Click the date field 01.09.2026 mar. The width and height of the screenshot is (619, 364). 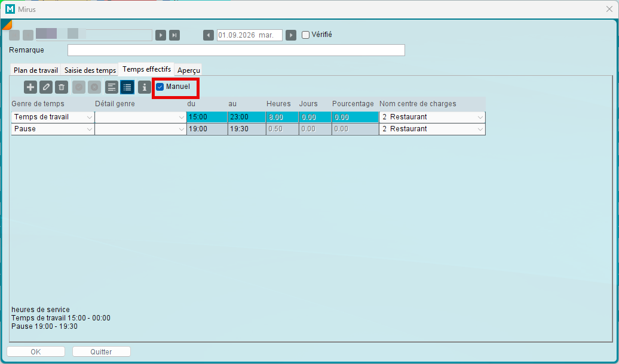[250, 35]
